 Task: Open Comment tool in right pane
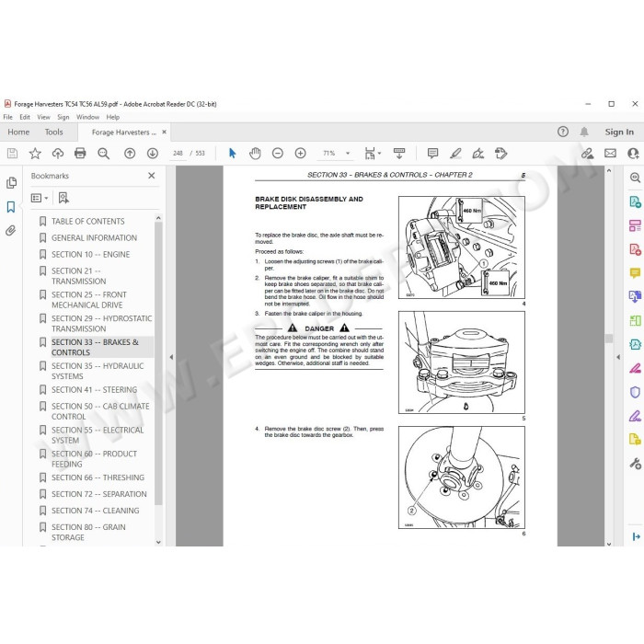click(x=635, y=272)
